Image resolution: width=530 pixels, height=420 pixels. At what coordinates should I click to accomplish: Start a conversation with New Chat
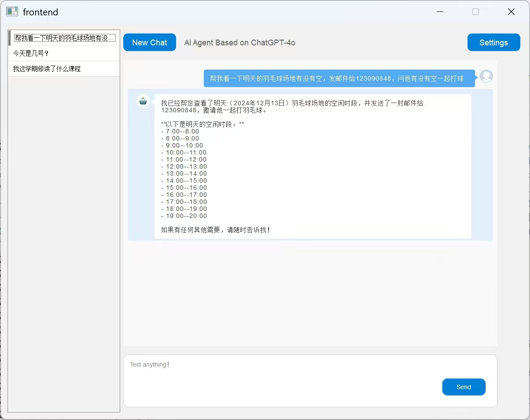point(149,43)
